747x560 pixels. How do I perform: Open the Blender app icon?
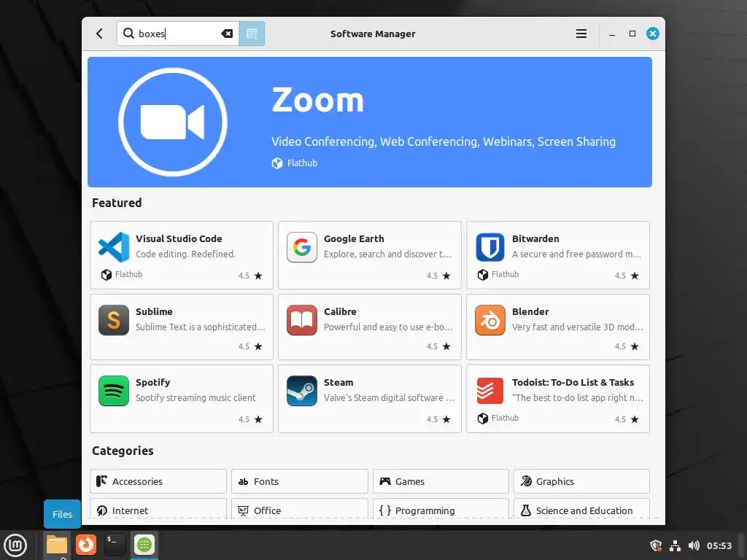(490, 320)
